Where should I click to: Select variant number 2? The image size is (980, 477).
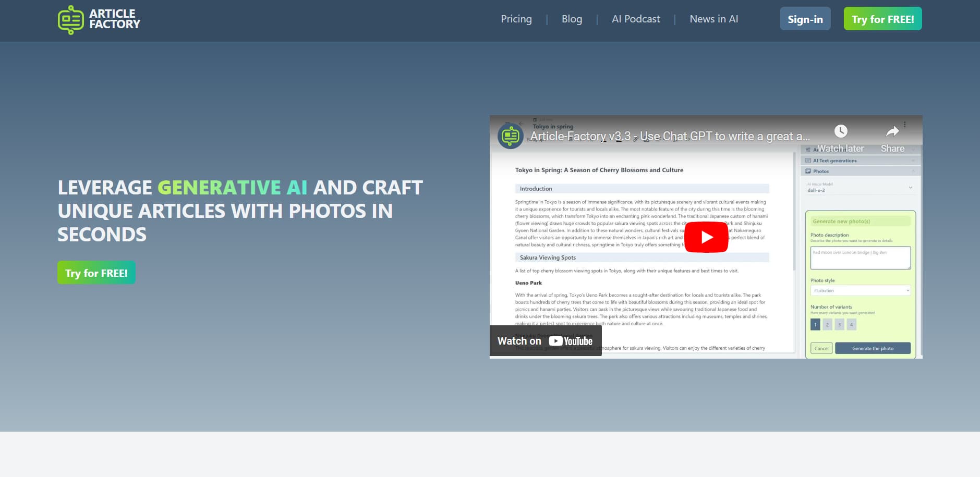coord(827,324)
